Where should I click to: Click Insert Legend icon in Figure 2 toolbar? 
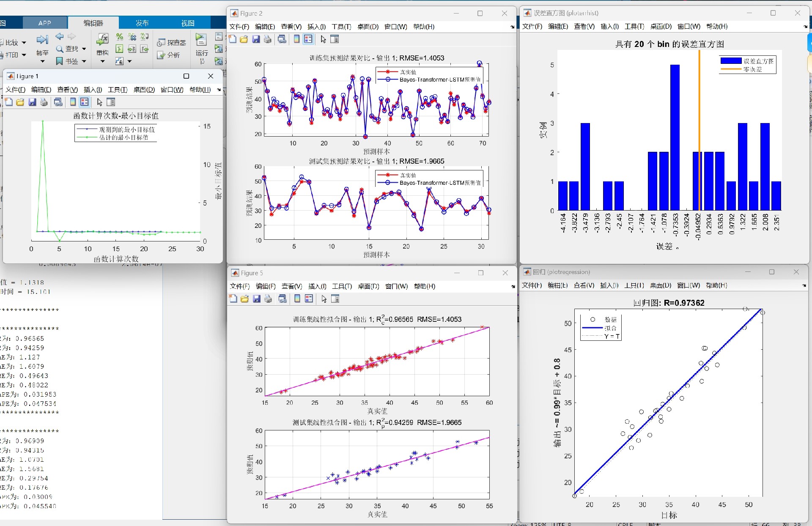(x=308, y=39)
